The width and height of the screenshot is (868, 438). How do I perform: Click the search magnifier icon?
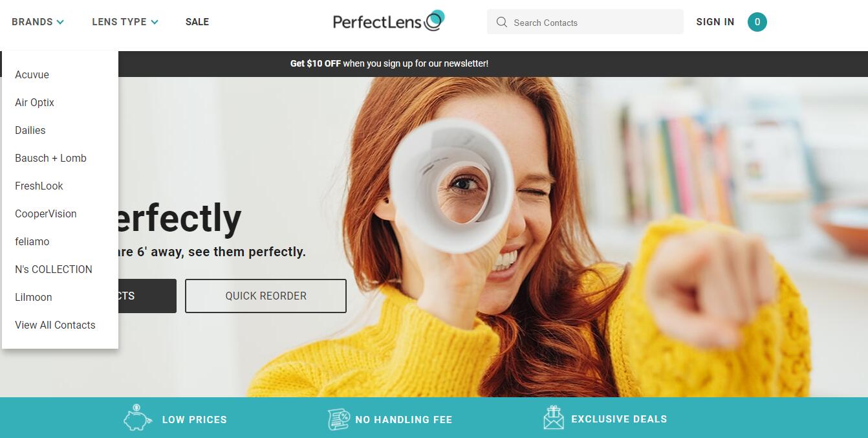click(501, 22)
